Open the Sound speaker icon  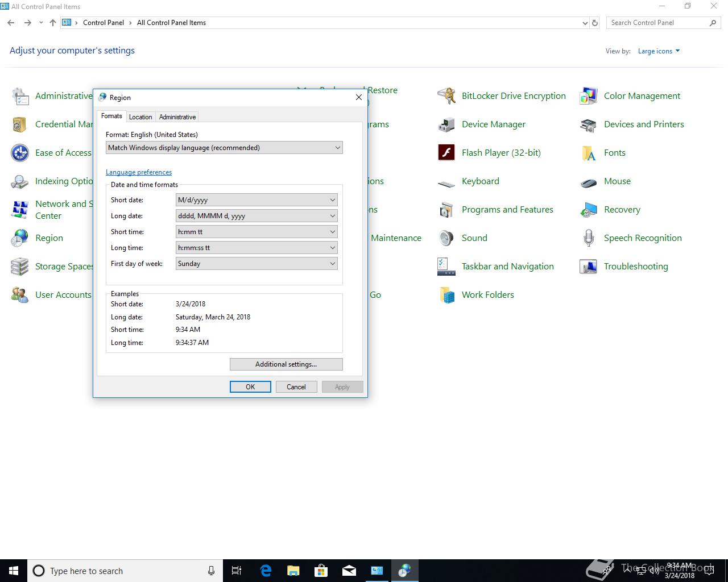(x=446, y=238)
